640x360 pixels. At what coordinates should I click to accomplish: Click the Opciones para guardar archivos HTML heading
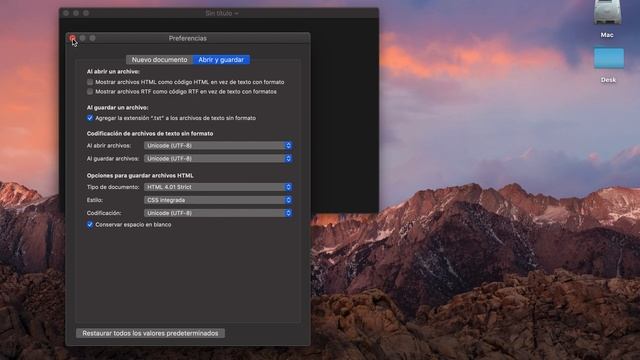click(x=140, y=176)
